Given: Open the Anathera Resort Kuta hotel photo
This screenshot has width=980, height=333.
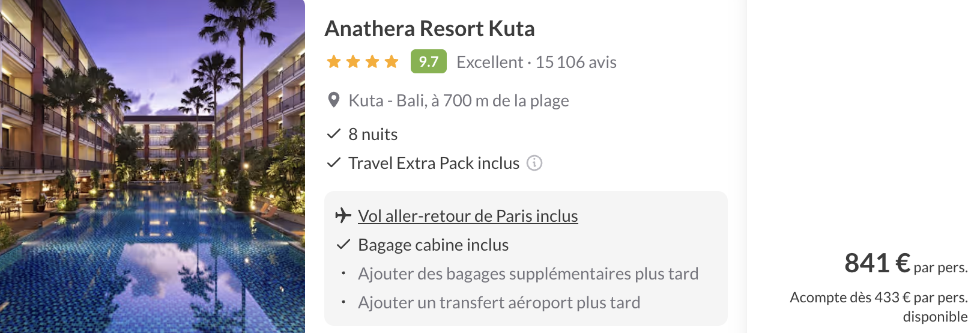Looking at the screenshot, I should [x=153, y=166].
